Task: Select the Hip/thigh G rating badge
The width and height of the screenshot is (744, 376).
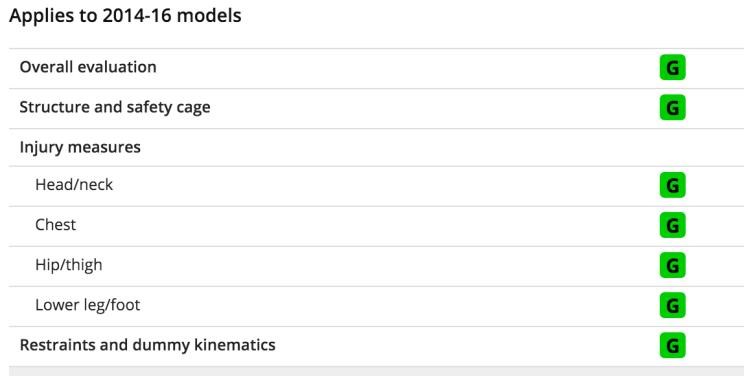Action: pos(672,265)
